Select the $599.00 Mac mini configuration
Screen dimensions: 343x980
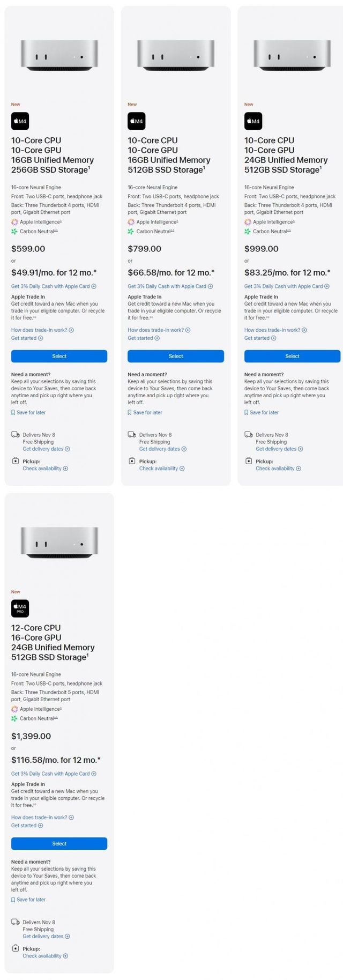tap(59, 356)
